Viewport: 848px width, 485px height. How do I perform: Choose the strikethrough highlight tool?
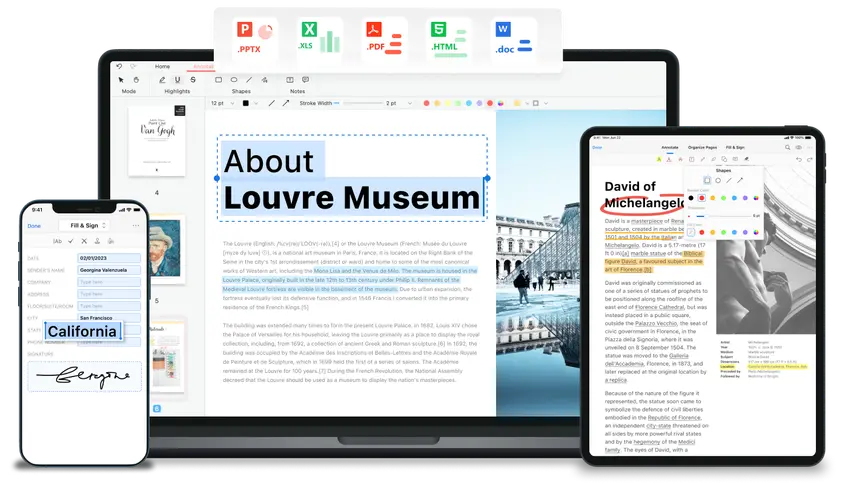[192, 79]
